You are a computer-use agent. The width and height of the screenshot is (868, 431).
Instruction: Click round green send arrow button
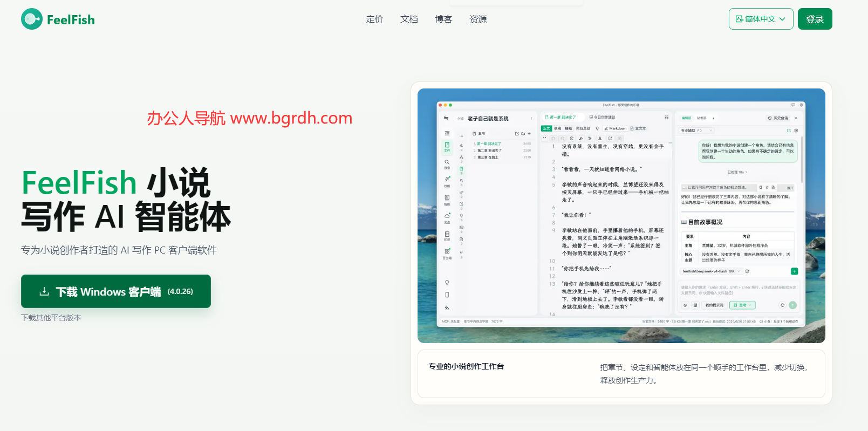coord(792,305)
